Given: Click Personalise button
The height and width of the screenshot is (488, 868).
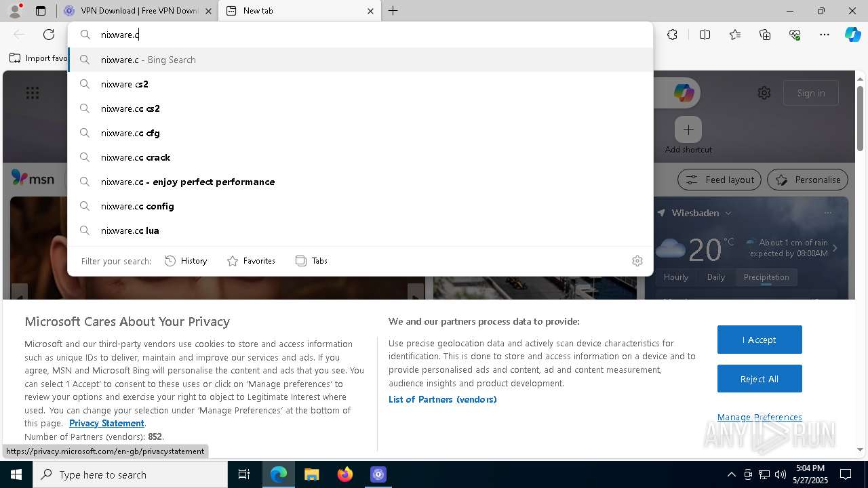Looking at the screenshot, I should (x=808, y=180).
